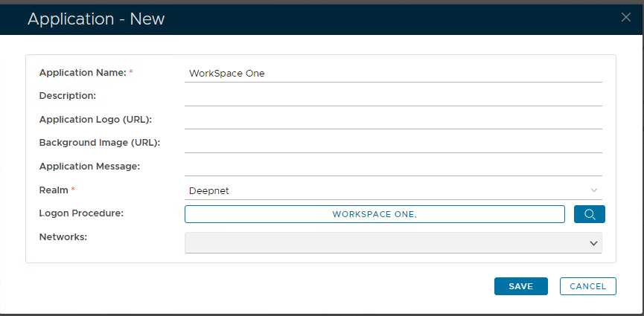Select the Application Logo URL input

(x=393, y=120)
